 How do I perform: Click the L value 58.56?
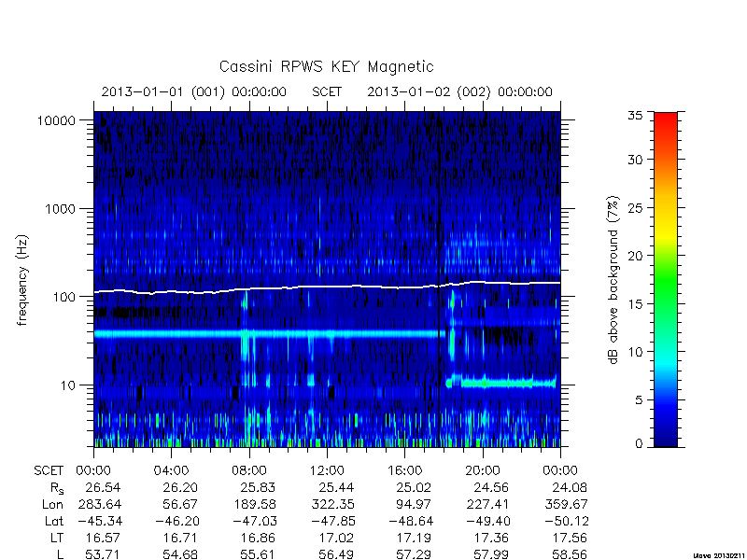[x=570, y=554]
